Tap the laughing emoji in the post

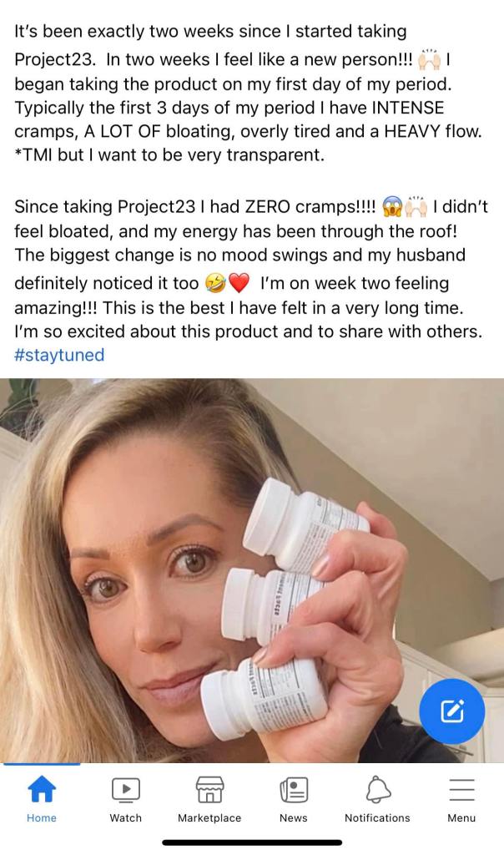214,285
